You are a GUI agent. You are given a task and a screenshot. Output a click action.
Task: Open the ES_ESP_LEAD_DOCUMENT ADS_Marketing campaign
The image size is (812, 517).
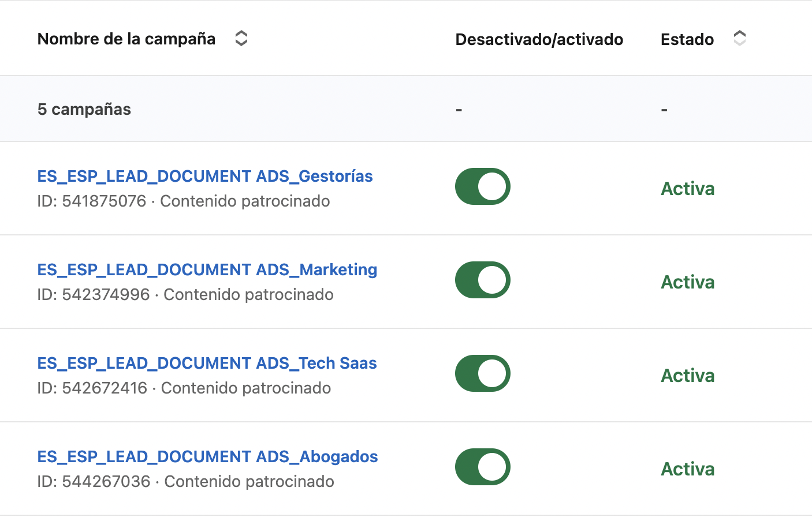(207, 269)
